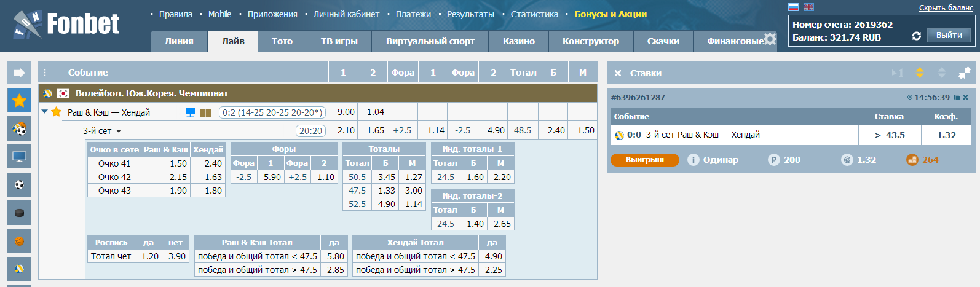
Task: Click the settings gear next to Финансовые
Action: [770, 39]
